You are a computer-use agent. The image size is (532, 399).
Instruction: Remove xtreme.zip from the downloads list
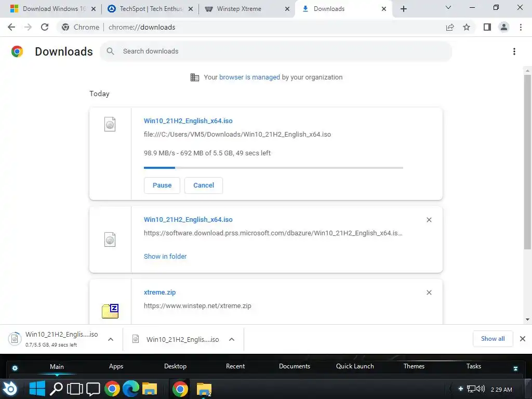429,292
